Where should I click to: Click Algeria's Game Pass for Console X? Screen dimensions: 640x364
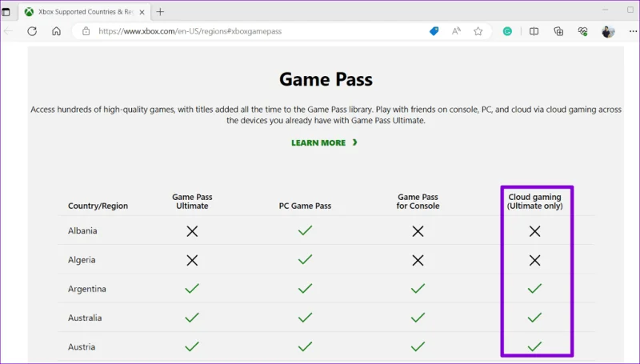click(418, 260)
